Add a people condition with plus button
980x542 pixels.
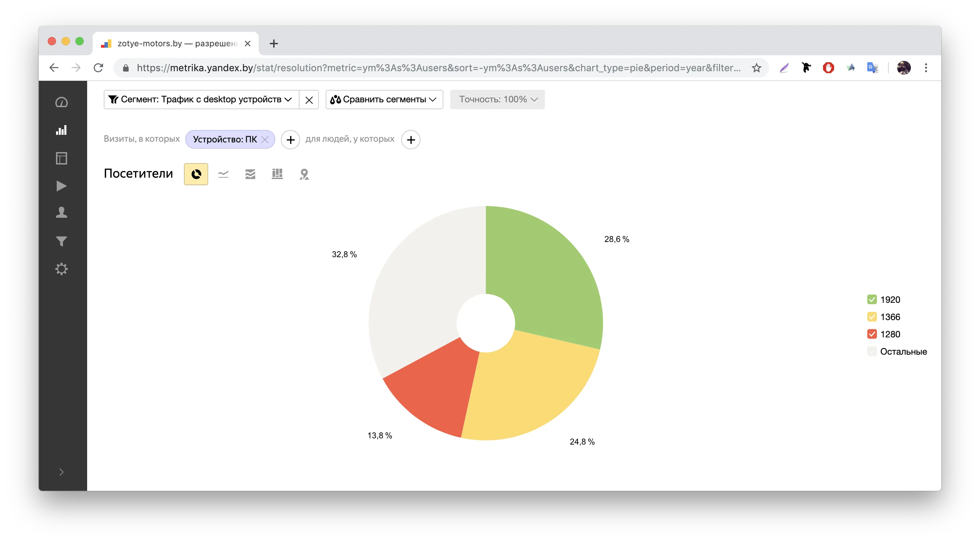[411, 140]
